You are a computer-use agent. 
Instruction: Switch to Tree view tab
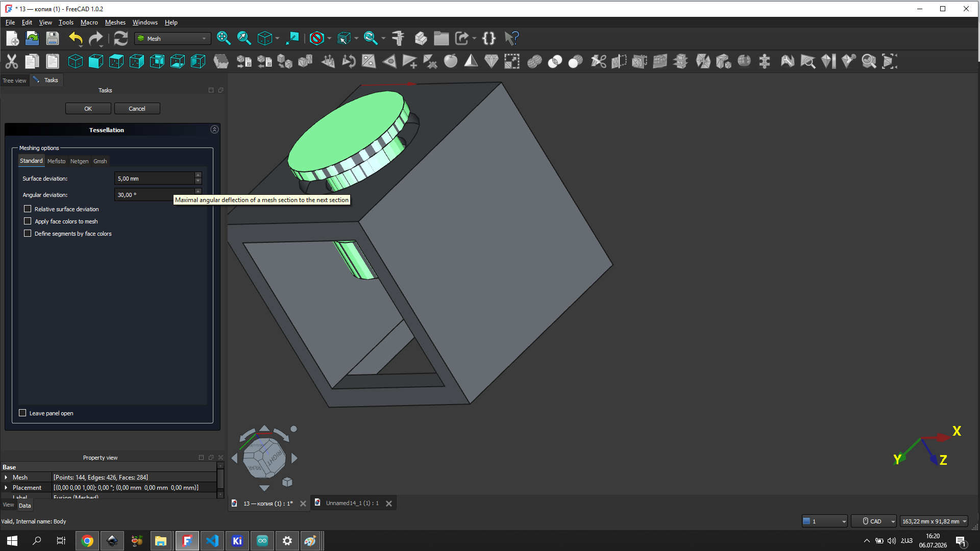tap(14, 81)
